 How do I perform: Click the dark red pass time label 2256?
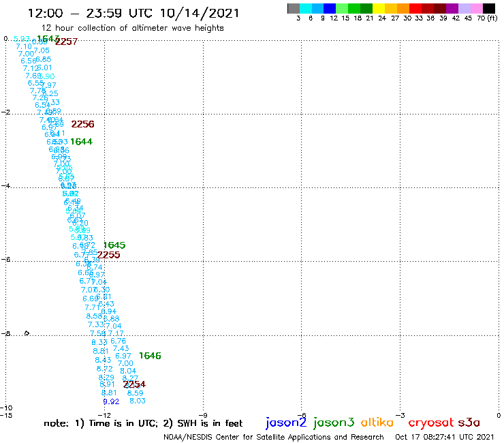click(x=82, y=124)
